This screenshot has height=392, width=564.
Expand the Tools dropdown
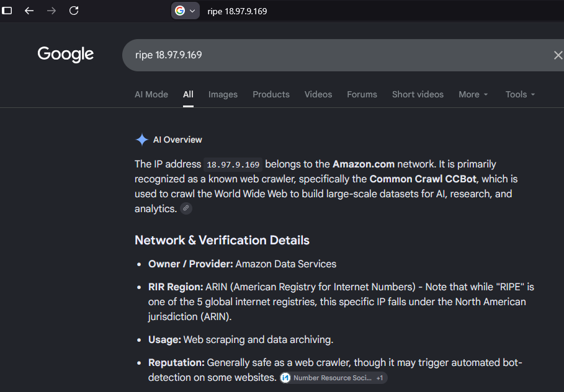pyautogui.click(x=520, y=94)
